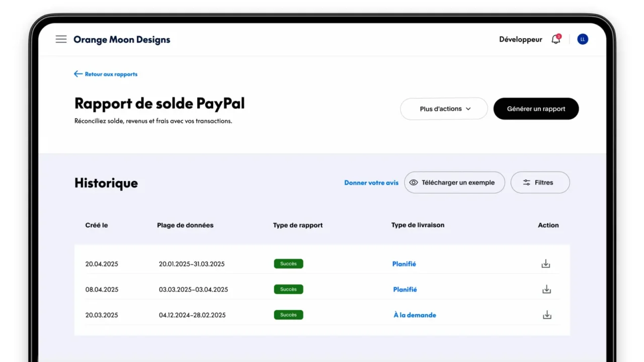This screenshot has height=362, width=644.
Task: Download the report created 20.04.2025
Action: pos(546,264)
